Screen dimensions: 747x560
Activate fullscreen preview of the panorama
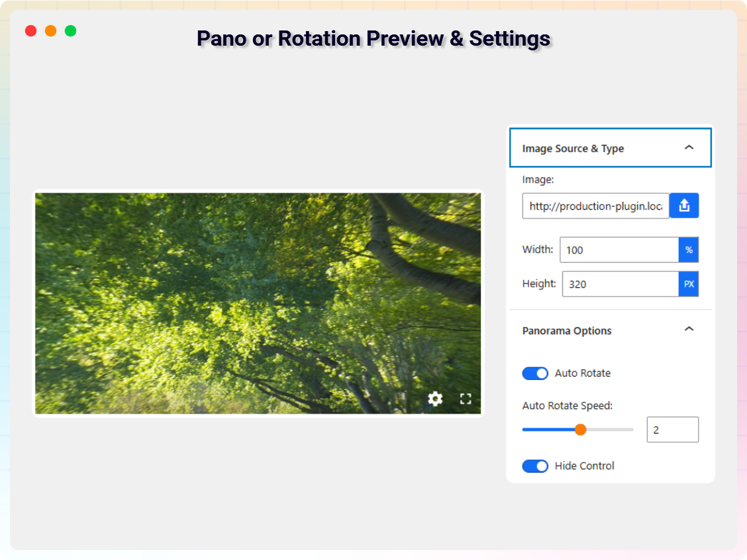point(466,398)
